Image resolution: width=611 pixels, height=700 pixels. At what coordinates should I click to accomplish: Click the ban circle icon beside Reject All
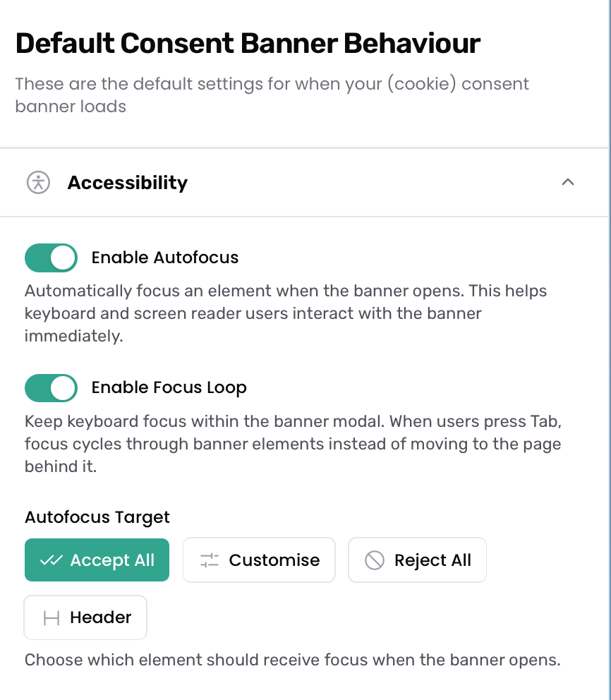click(375, 560)
